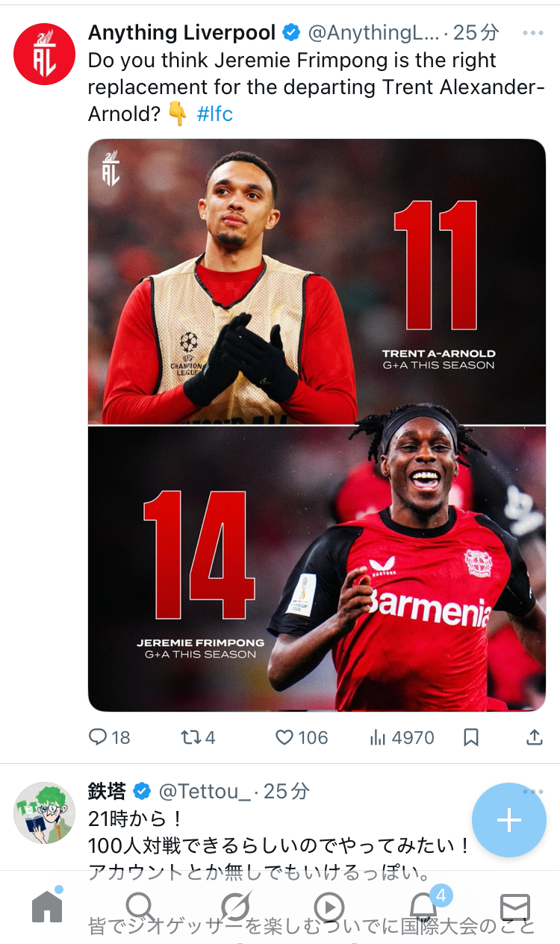The image size is (560, 944).
Task: Open Anything Liverpool profile avatar
Action: [x=45, y=54]
